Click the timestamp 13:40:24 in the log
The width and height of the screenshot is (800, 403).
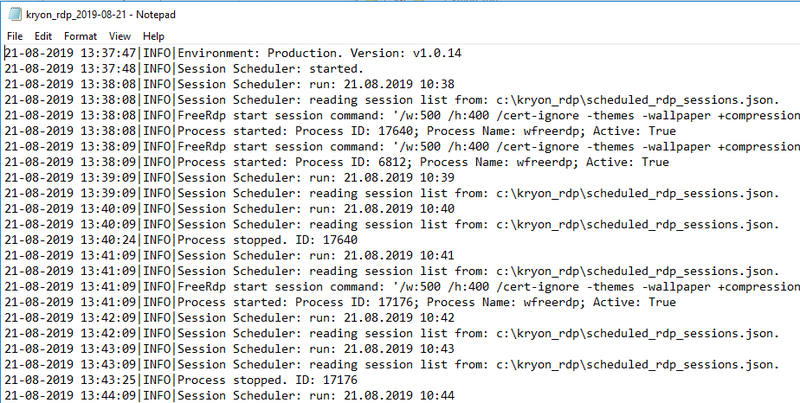(108, 240)
